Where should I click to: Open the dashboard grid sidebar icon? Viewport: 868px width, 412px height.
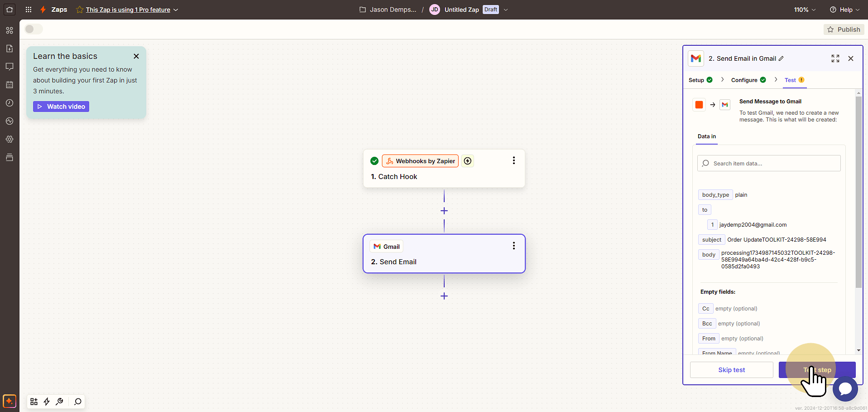click(x=10, y=30)
